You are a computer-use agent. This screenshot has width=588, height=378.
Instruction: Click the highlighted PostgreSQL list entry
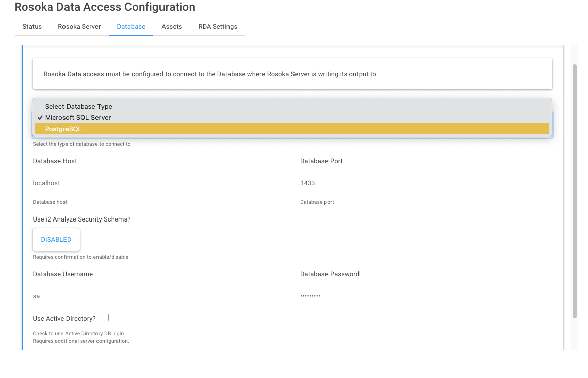(x=292, y=129)
